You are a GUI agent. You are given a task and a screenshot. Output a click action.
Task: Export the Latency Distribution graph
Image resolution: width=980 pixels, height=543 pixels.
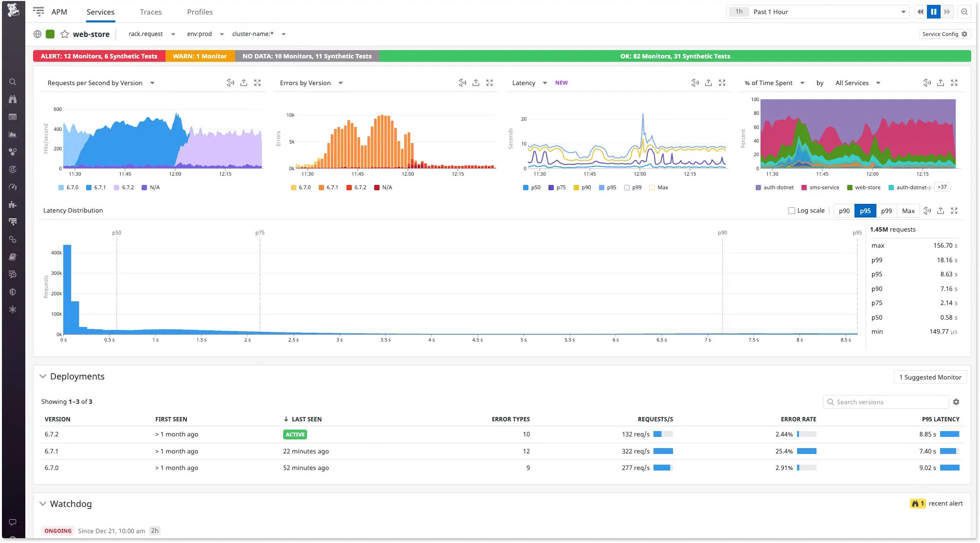point(941,211)
